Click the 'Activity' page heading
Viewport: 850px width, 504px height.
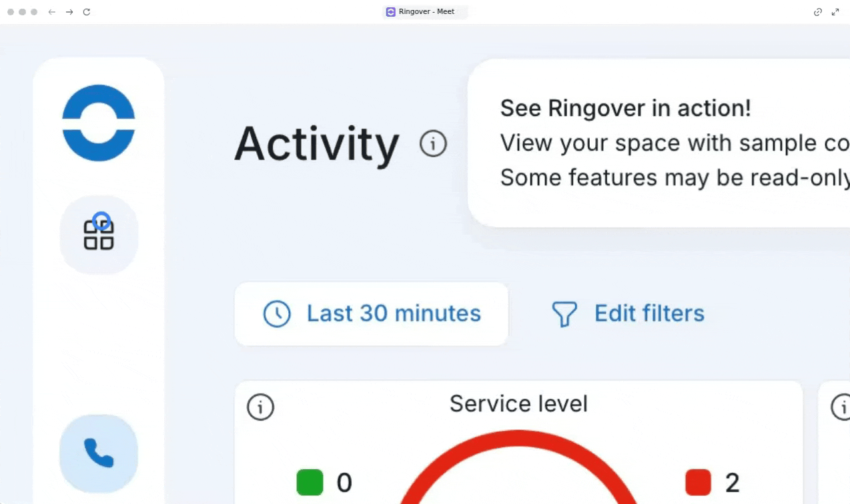point(317,143)
